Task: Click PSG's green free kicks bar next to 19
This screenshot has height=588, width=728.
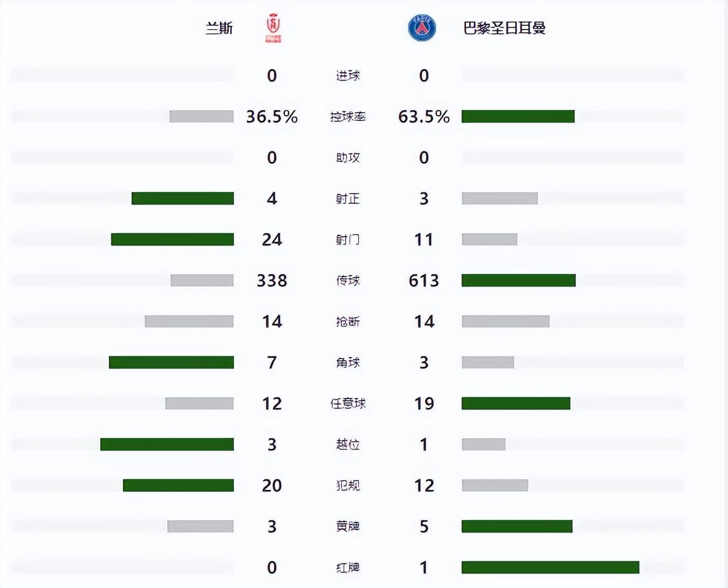Action: click(516, 404)
